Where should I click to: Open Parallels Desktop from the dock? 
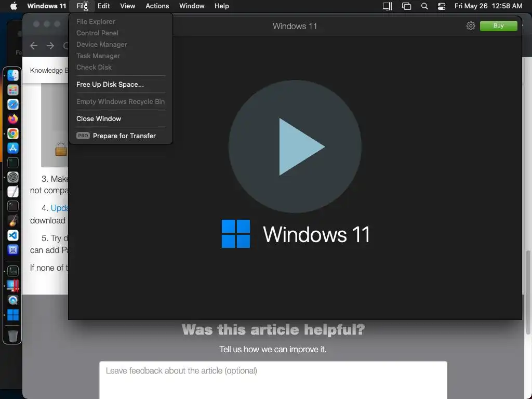pyautogui.click(x=13, y=286)
